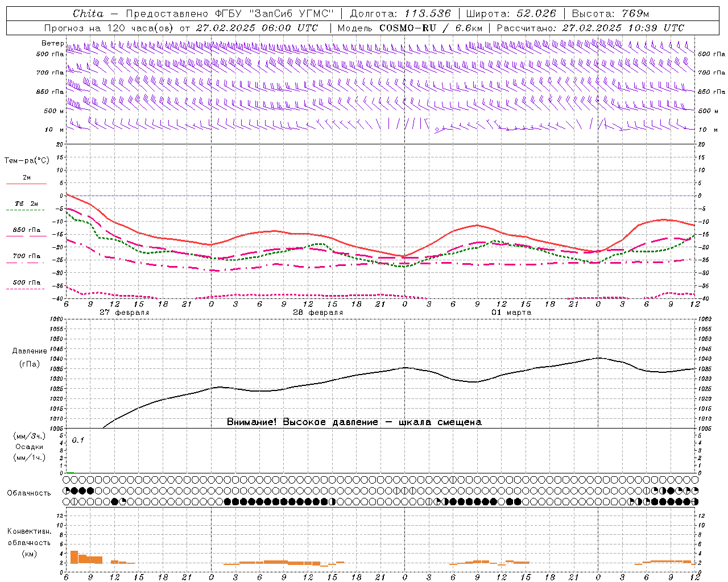Select the longitude value 'Долгота: 113.536'

[x=400, y=14]
